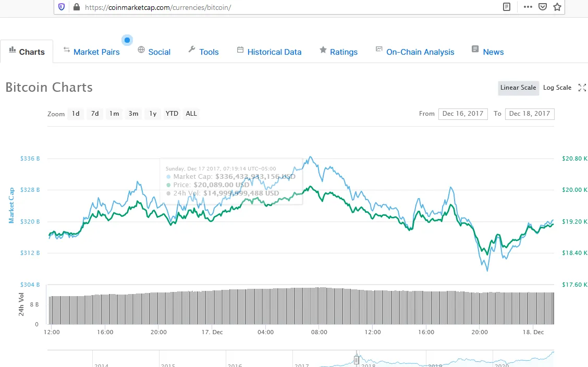This screenshot has width=588, height=367.
Task: Open the page actions three-dots menu
Action: [x=528, y=7]
